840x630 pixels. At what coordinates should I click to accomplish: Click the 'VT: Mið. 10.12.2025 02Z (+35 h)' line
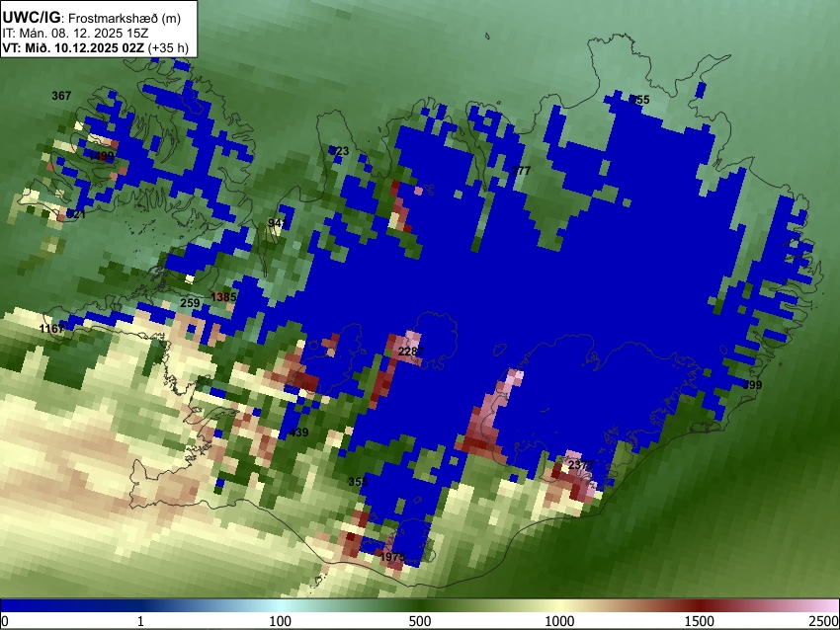[x=95, y=48]
